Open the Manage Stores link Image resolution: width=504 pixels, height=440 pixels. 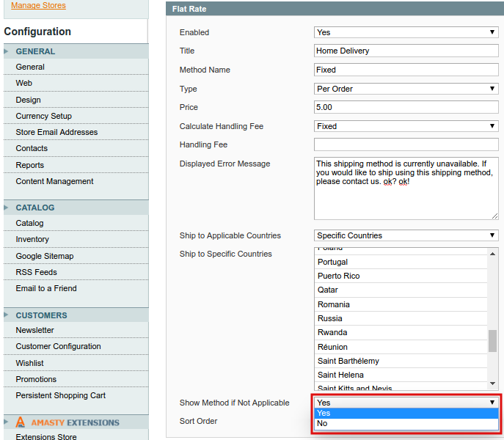pyautogui.click(x=38, y=6)
